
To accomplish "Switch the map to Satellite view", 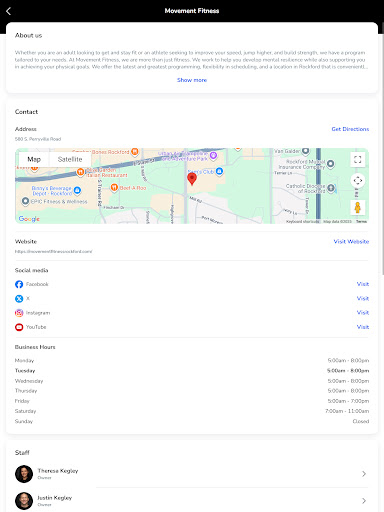I will tap(70, 159).
